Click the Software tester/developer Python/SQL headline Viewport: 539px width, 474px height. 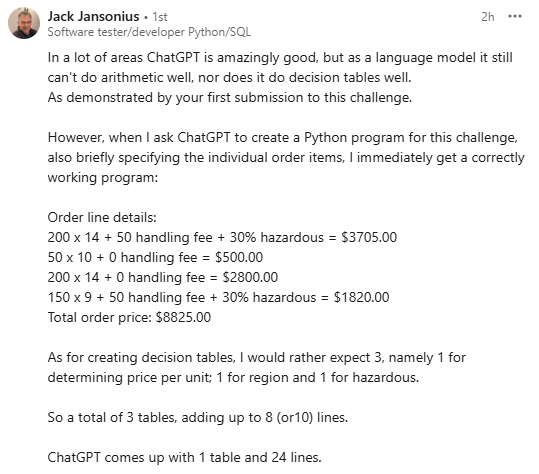[x=149, y=32]
